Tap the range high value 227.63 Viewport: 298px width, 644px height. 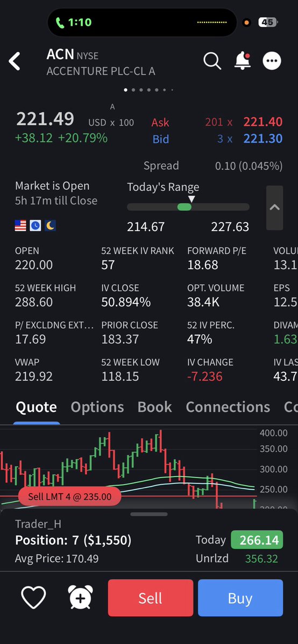[230, 227]
